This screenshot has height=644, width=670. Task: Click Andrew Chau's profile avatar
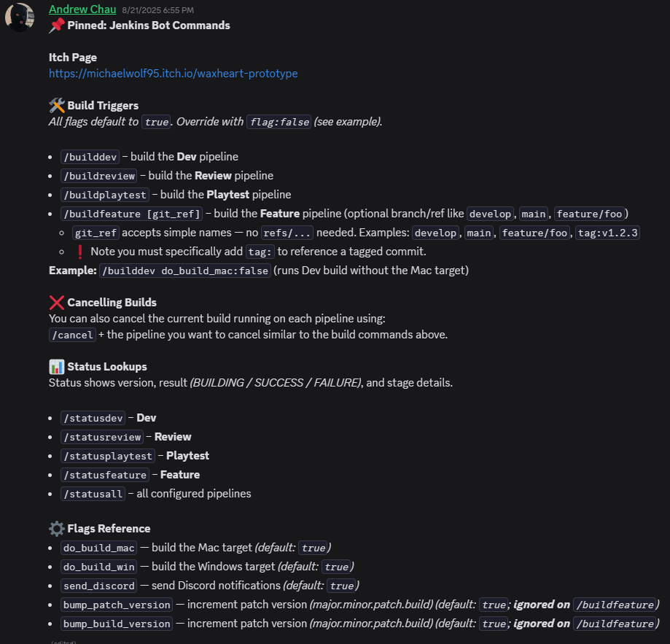tap(20, 17)
